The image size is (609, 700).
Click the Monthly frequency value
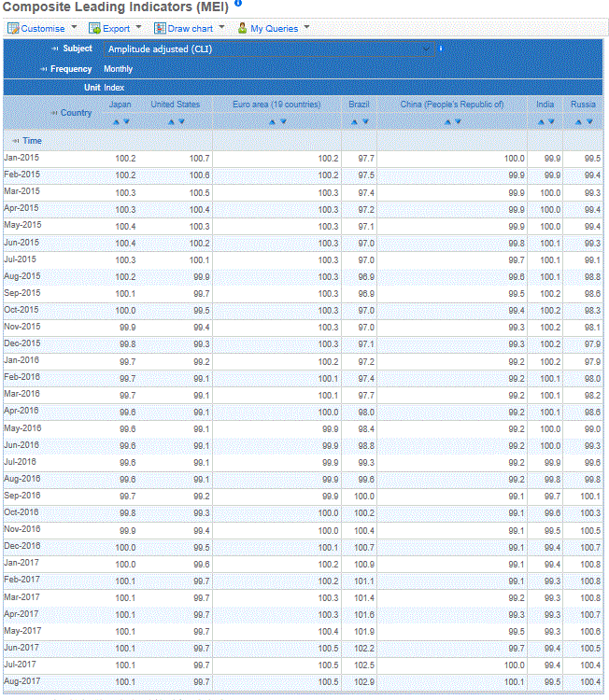tap(119, 69)
